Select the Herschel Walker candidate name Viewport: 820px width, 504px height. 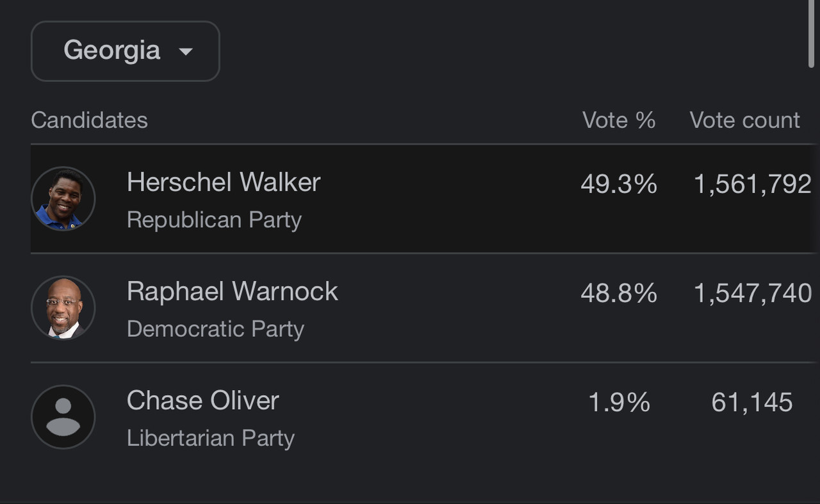[224, 183]
